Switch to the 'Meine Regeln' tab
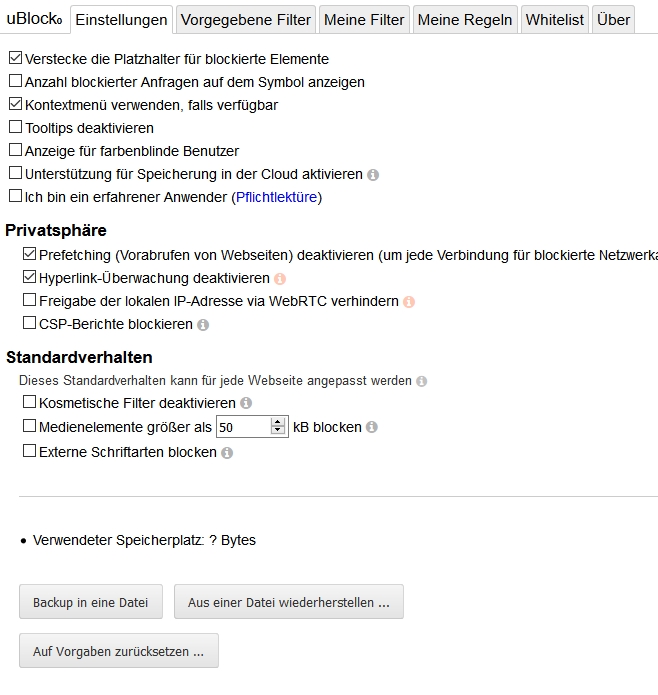This screenshot has width=658, height=695. [464, 20]
